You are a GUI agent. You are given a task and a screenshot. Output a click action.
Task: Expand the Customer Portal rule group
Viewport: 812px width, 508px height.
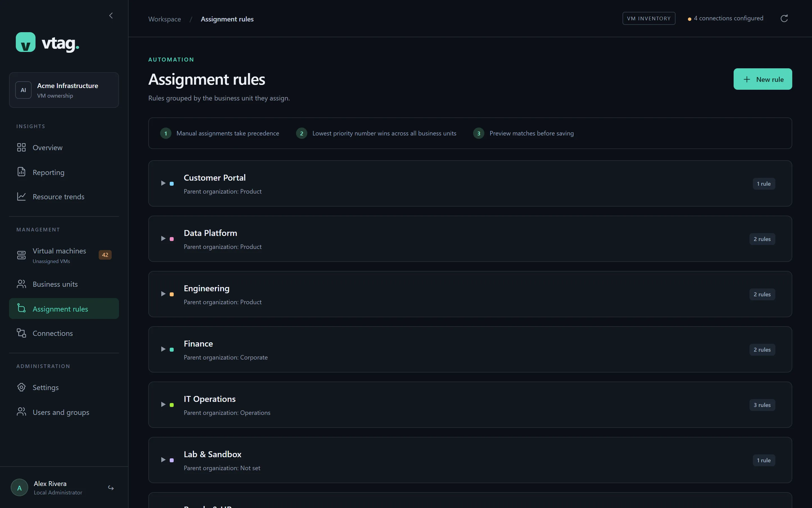click(x=163, y=183)
